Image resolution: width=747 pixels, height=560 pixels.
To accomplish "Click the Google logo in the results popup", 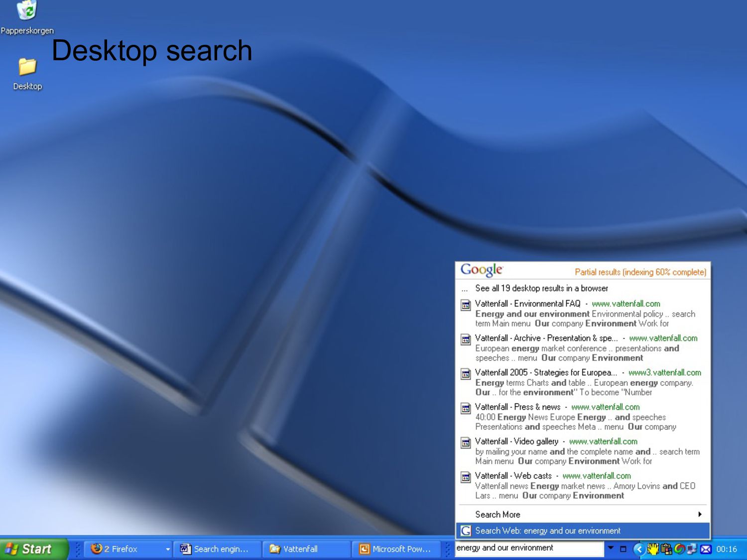I will tap(482, 270).
